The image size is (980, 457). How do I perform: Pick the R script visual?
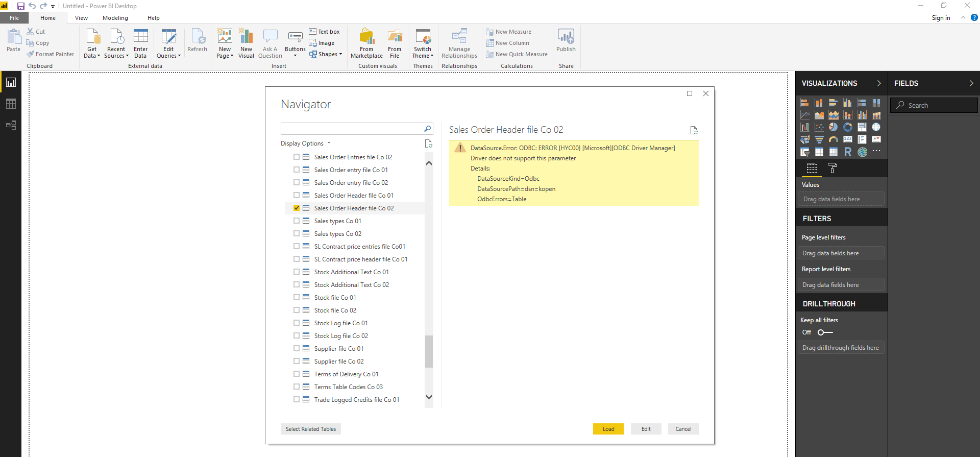click(x=847, y=152)
